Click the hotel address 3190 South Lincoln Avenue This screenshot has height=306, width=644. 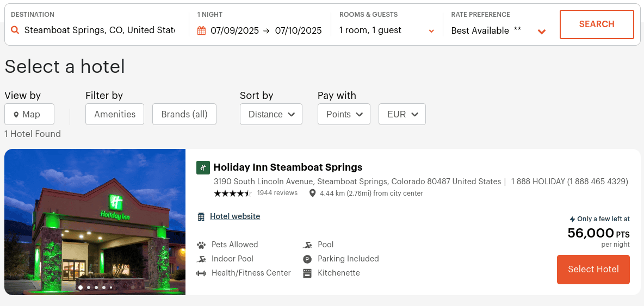(x=357, y=182)
